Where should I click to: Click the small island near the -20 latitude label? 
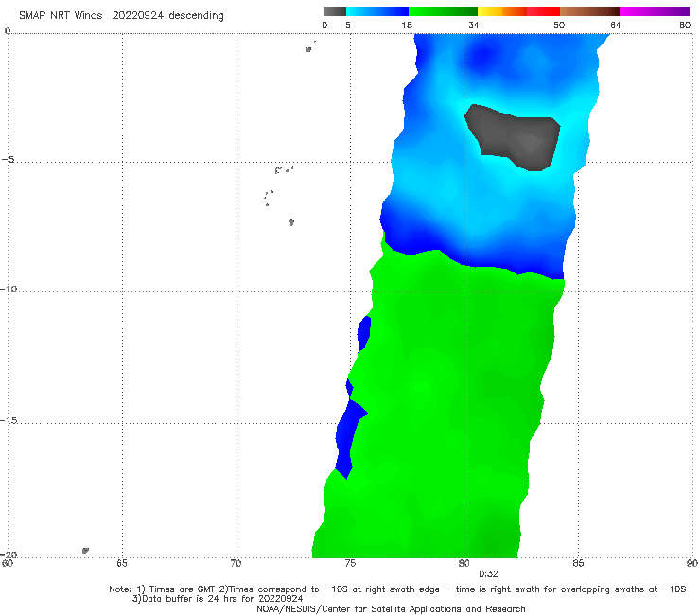(x=85, y=551)
